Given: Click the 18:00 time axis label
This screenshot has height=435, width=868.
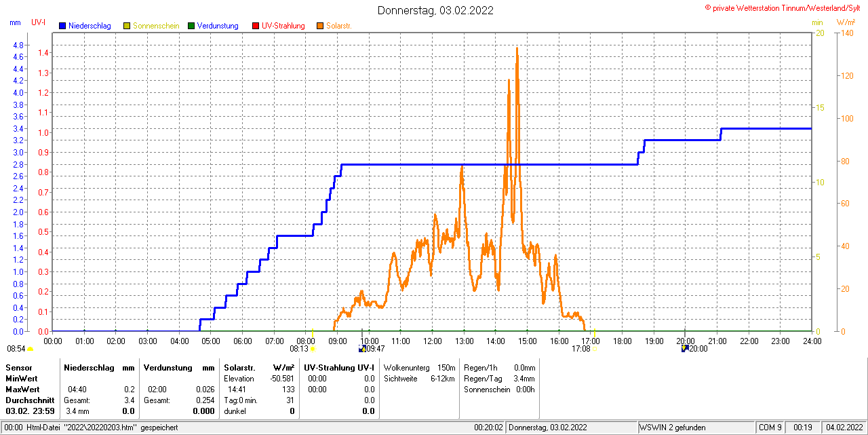Looking at the screenshot, I should point(622,341).
